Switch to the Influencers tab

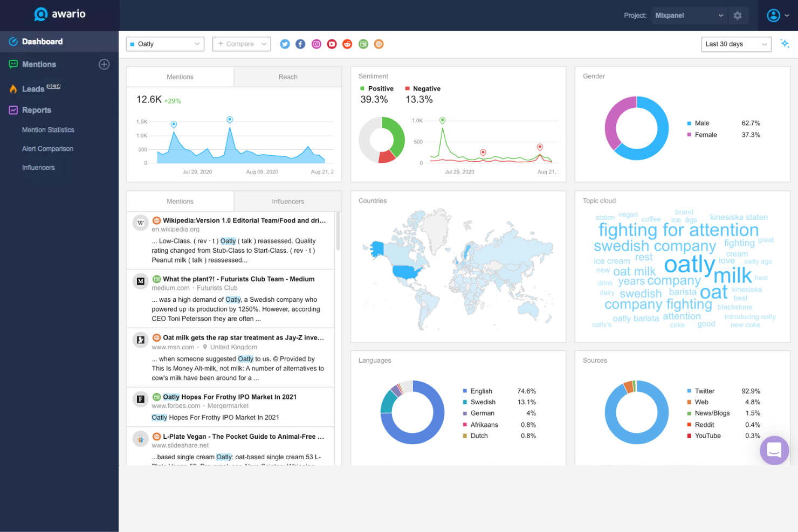point(287,201)
